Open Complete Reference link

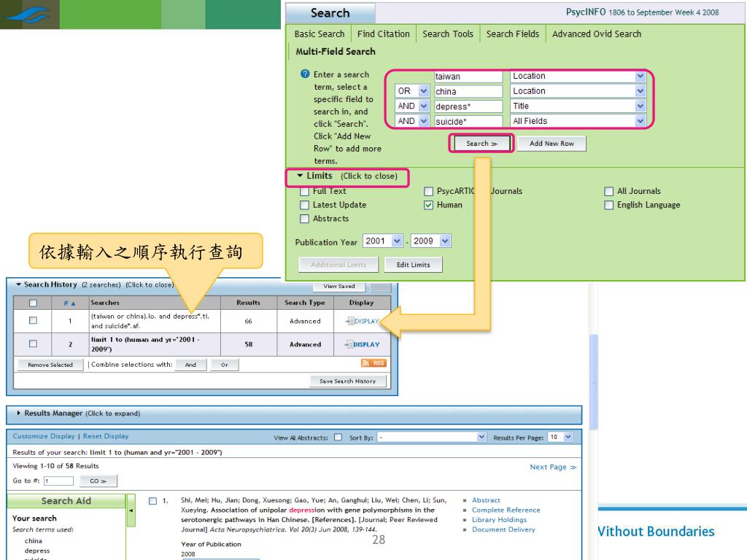(x=506, y=510)
